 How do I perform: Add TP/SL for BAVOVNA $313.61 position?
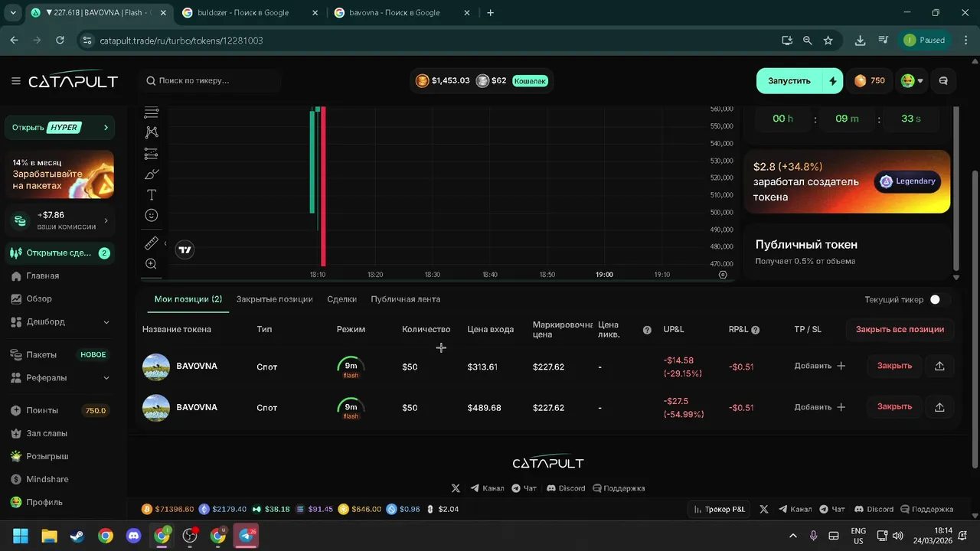[820, 366]
